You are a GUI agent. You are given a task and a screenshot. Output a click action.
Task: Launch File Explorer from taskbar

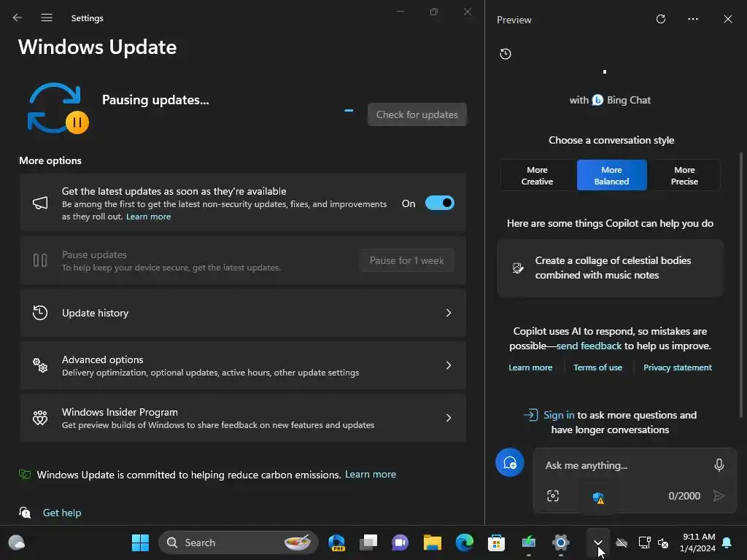[432, 542]
